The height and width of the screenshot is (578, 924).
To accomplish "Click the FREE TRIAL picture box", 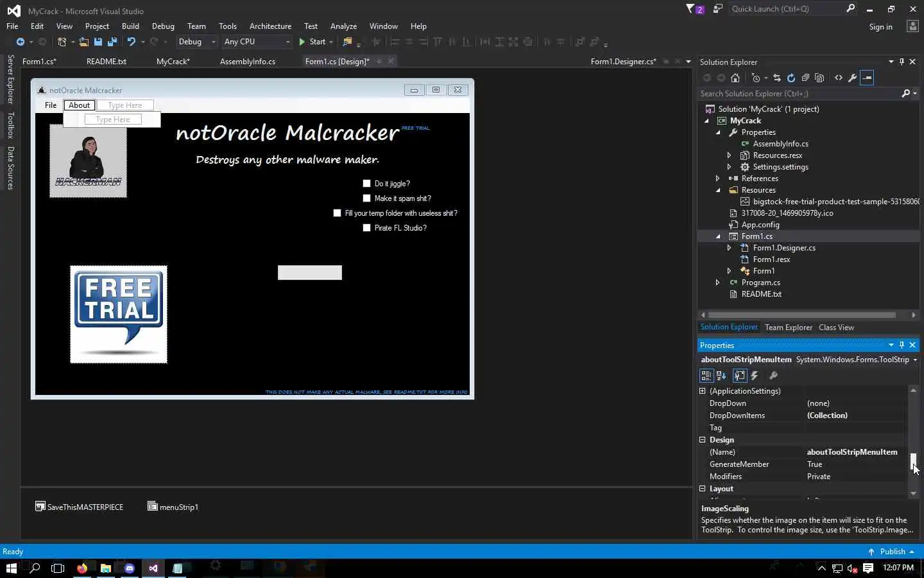I will click(x=119, y=315).
